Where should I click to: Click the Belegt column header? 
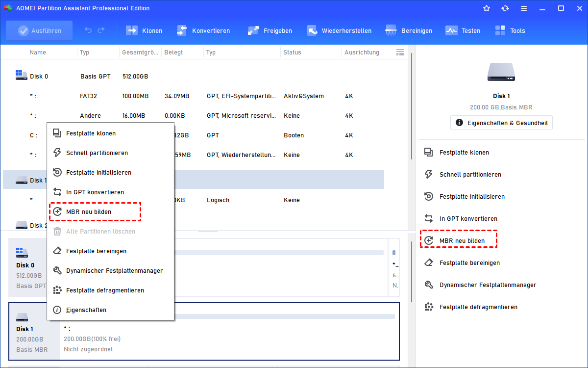[x=174, y=52]
